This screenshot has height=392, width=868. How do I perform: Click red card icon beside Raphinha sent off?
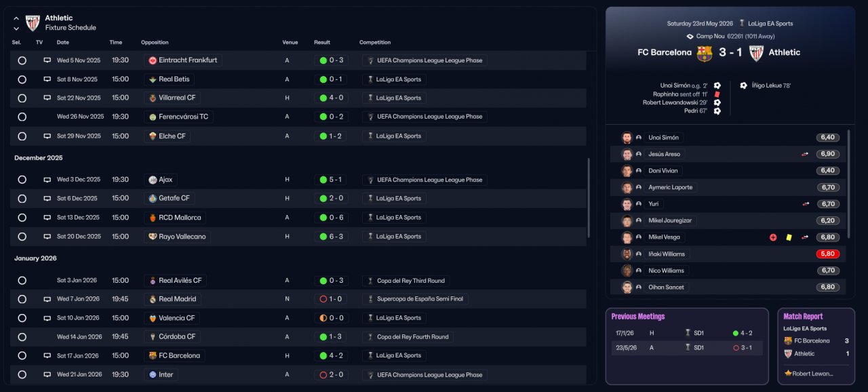point(717,94)
